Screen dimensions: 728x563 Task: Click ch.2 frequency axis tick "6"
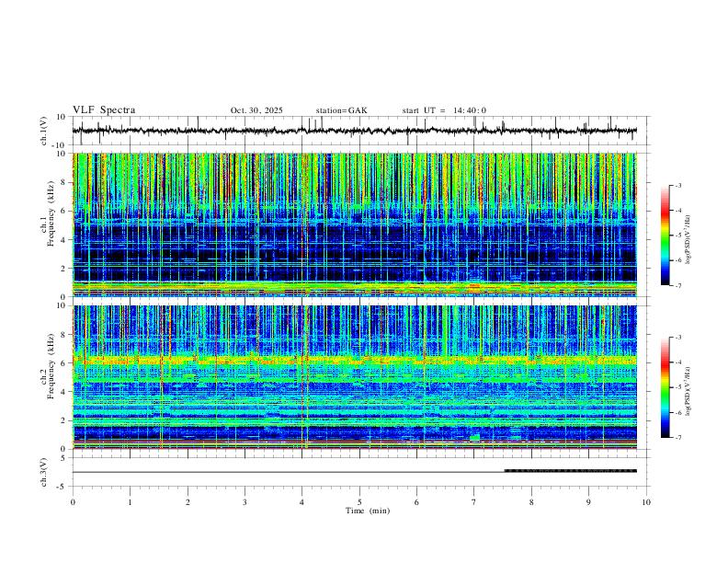click(64, 362)
